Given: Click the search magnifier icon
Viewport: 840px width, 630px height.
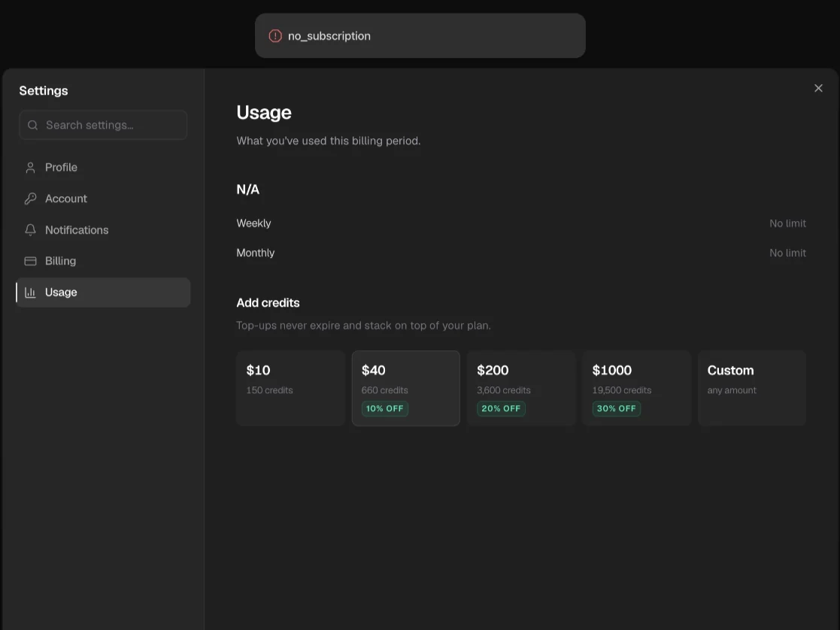Looking at the screenshot, I should pos(32,125).
